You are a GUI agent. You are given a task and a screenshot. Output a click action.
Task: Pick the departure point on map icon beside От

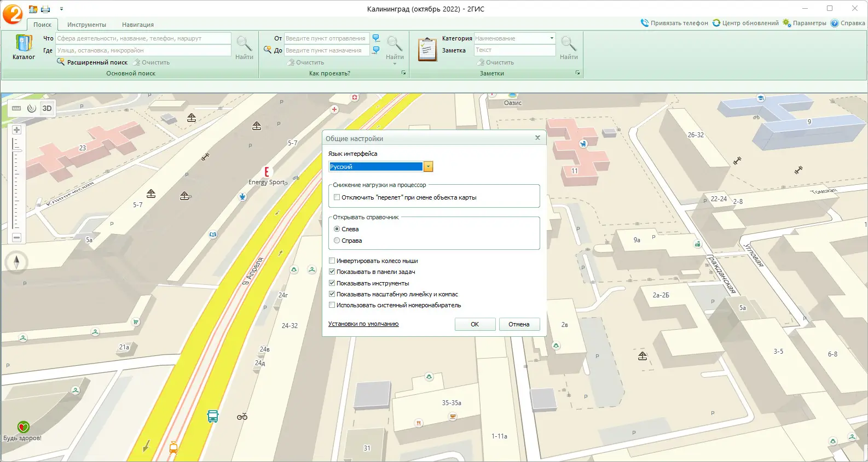tap(376, 38)
